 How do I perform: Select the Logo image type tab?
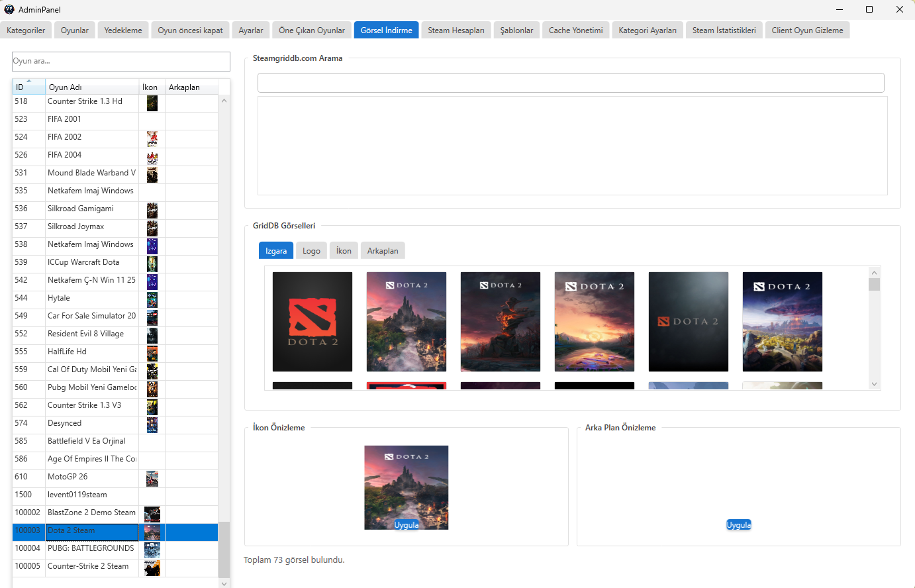pyautogui.click(x=311, y=251)
